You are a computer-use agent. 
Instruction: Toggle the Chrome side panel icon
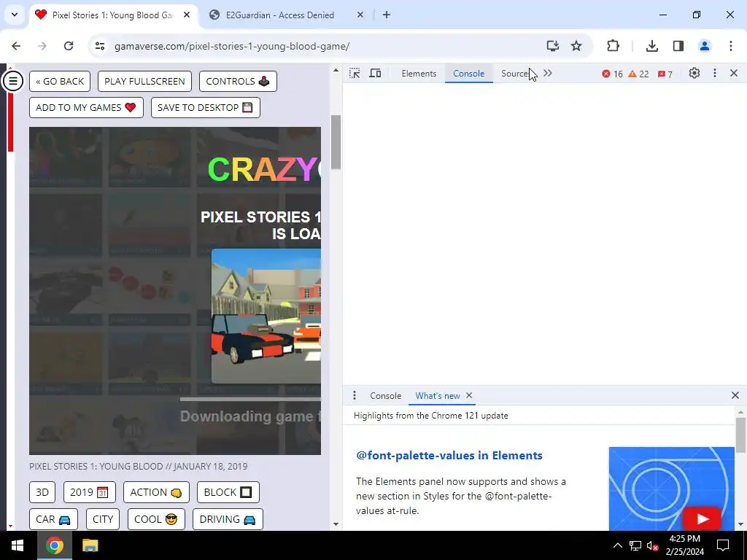coord(678,46)
